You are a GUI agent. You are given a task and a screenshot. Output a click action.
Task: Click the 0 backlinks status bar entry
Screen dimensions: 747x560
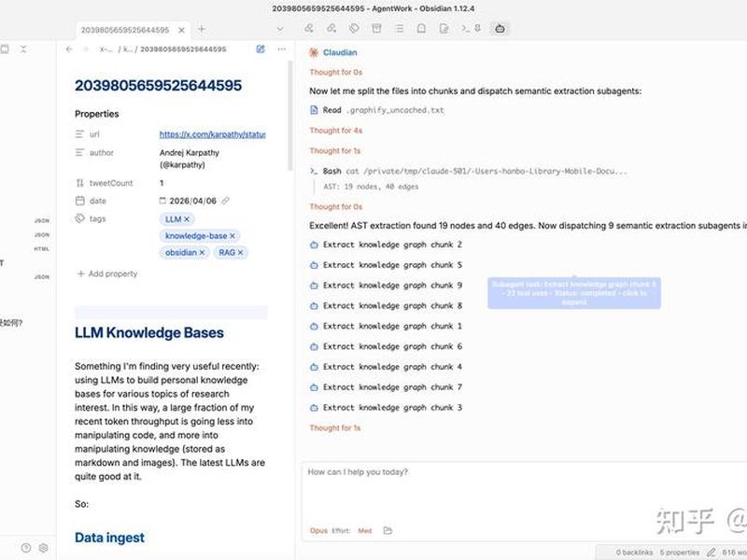(634, 553)
